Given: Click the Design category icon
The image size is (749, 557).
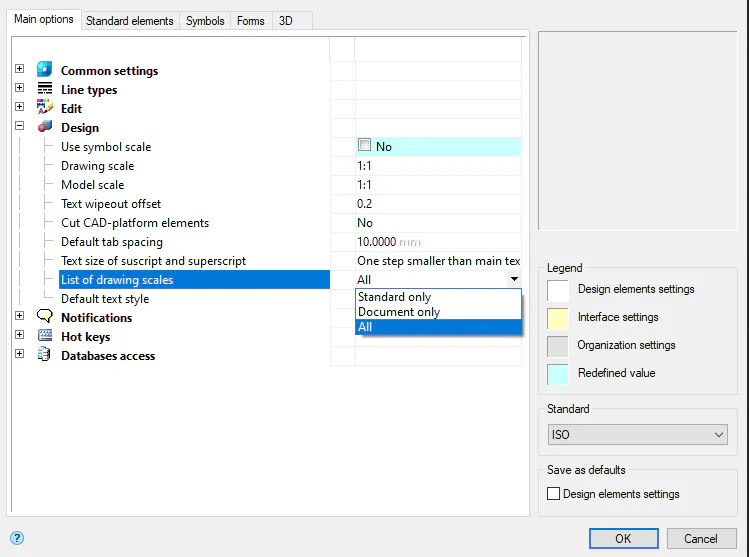Looking at the screenshot, I should [44, 127].
